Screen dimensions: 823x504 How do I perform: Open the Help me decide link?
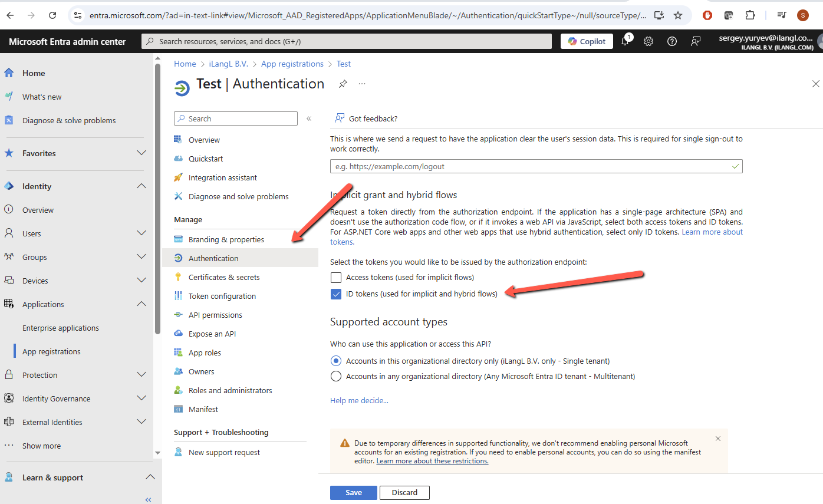pos(359,400)
